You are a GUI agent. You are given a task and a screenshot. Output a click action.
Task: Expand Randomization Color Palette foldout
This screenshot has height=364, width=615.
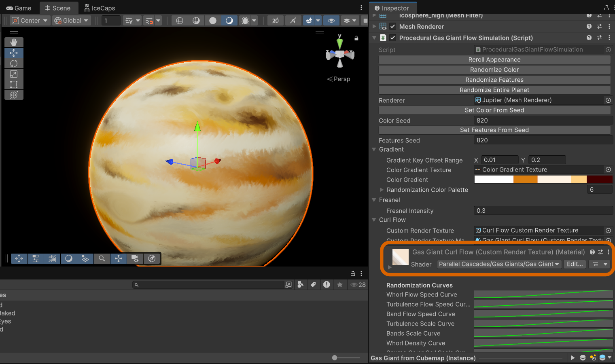[382, 190]
